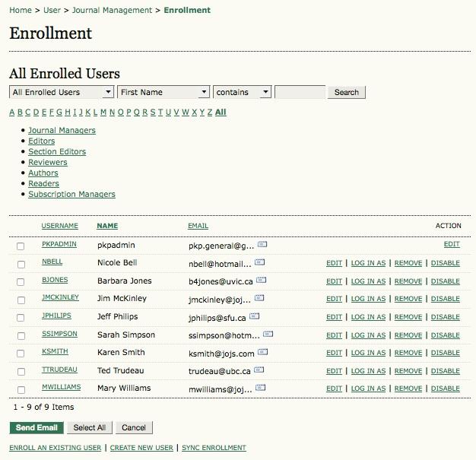Filter users by the letter A
The image size is (476, 460).
click(12, 112)
